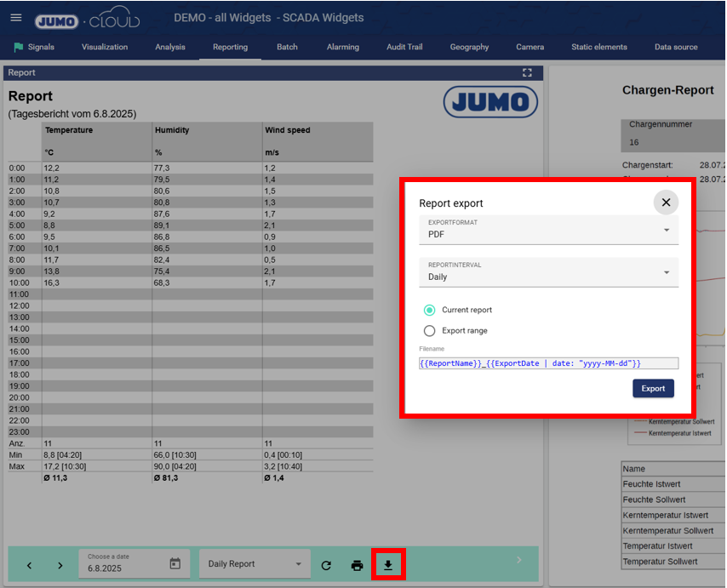This screenshot has height=588, width=727.
Task: Go to the next report day
Action: tap(60, 565)
